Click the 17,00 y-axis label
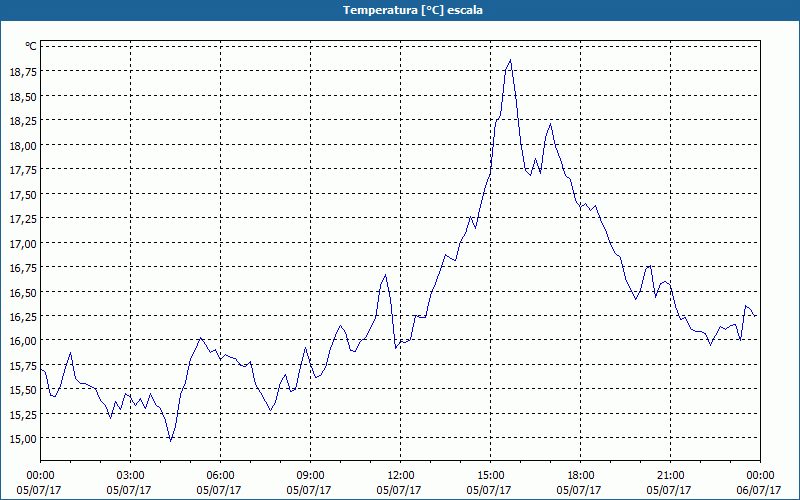800x500 pixels. click(x=23, y=243)
